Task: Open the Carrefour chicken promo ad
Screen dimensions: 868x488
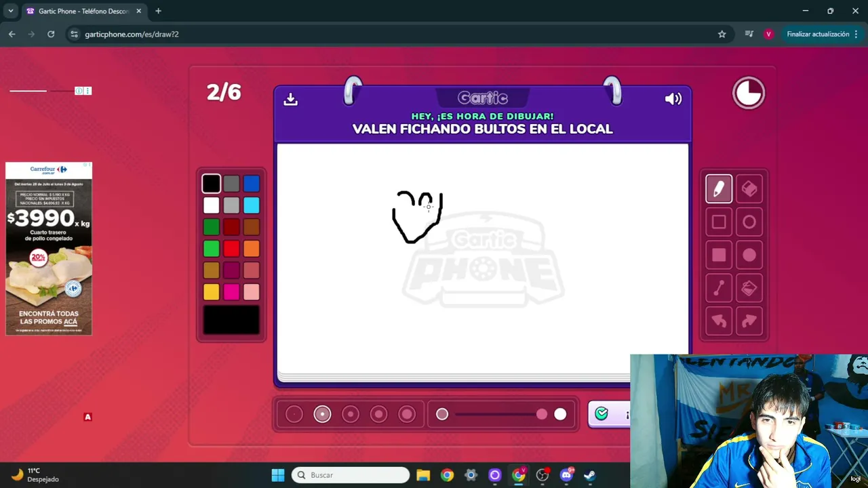Action: 49,249
